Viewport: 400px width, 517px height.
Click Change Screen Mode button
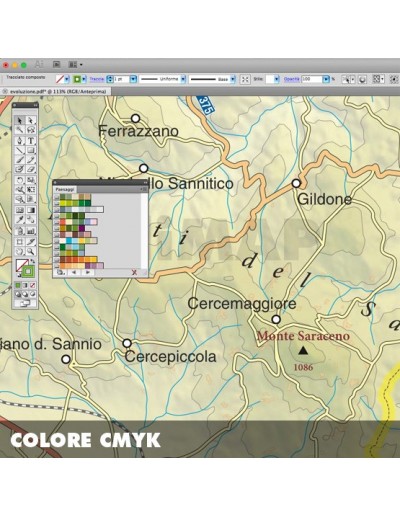(25, 303)
